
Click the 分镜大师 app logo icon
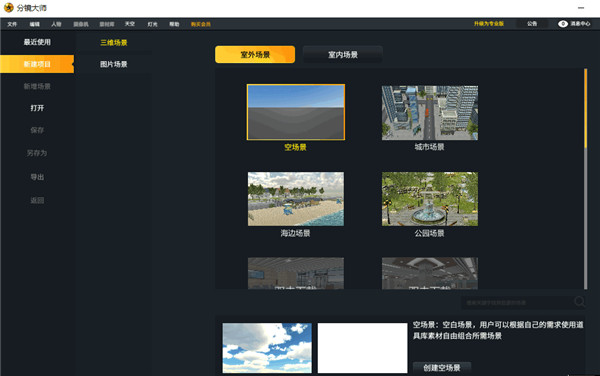pyautogui.click(x=8, y=8)
